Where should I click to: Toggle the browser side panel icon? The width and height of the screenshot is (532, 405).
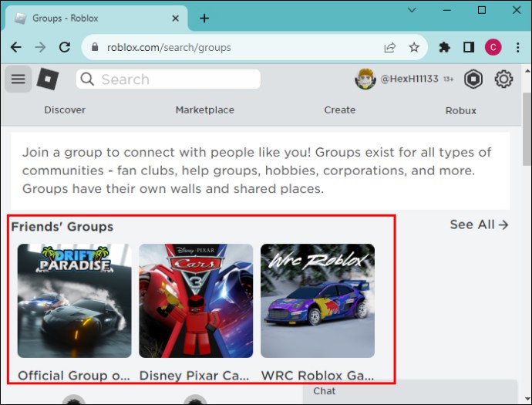(x=469, y=47)
